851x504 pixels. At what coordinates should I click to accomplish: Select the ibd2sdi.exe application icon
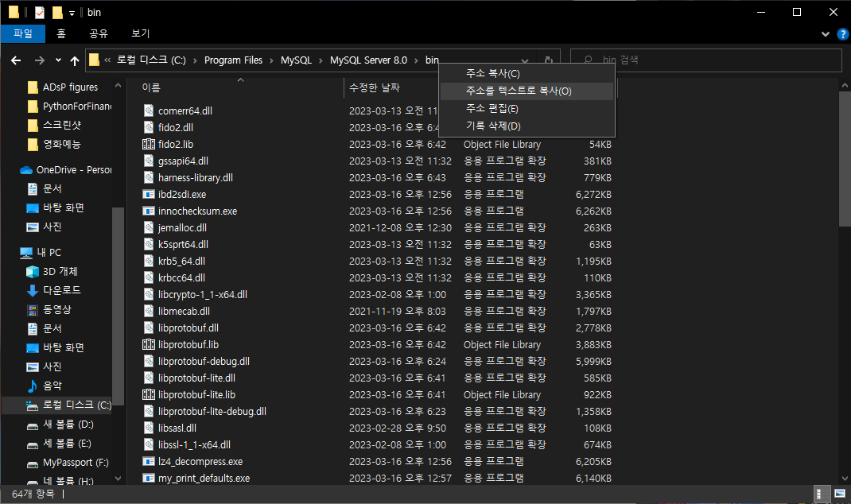148,194
